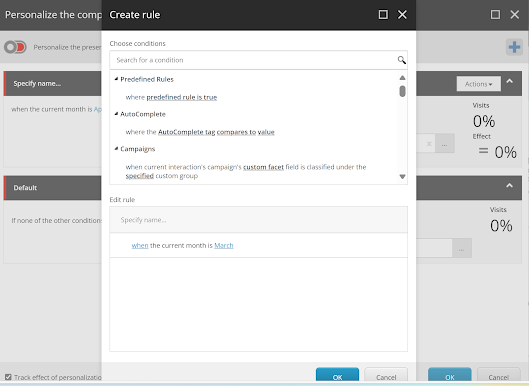Collapse the AutoComplete conditions group

(x=116, y=114)
